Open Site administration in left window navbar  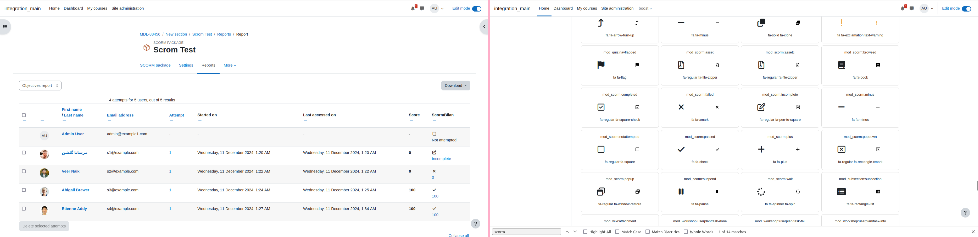[x=127, y=8]
